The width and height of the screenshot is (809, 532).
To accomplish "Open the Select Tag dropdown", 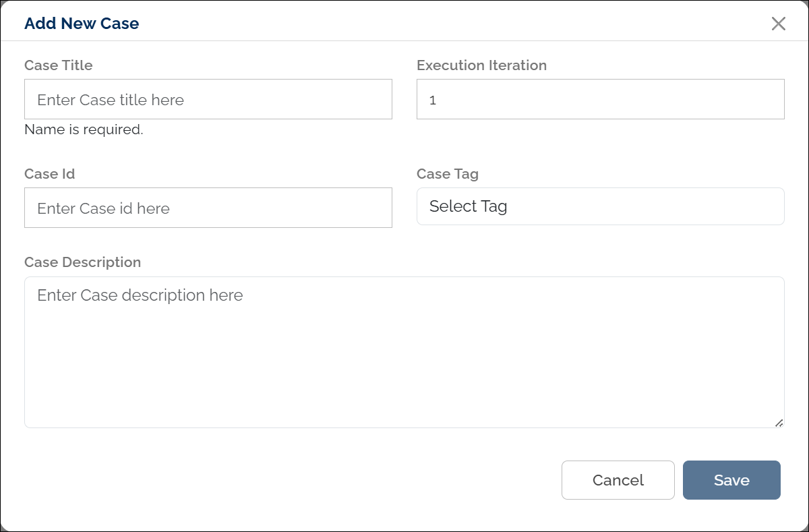I will click(x=600, y=206).
